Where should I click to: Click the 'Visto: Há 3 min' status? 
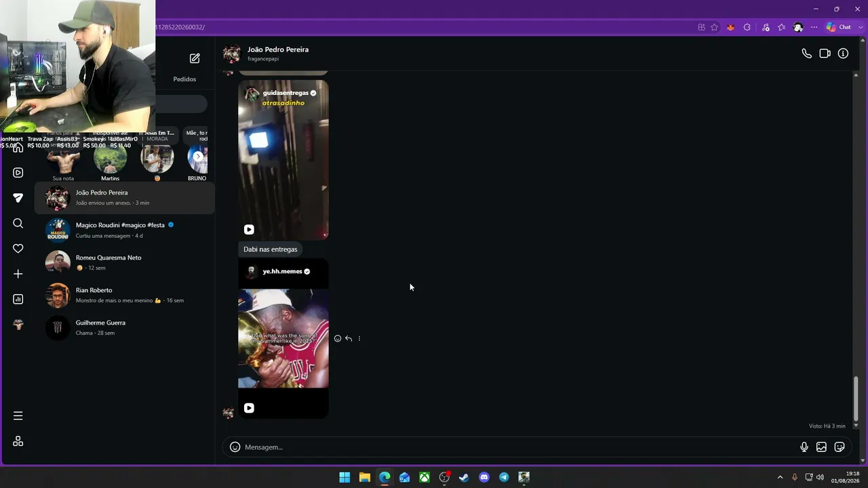click(827, 426)
